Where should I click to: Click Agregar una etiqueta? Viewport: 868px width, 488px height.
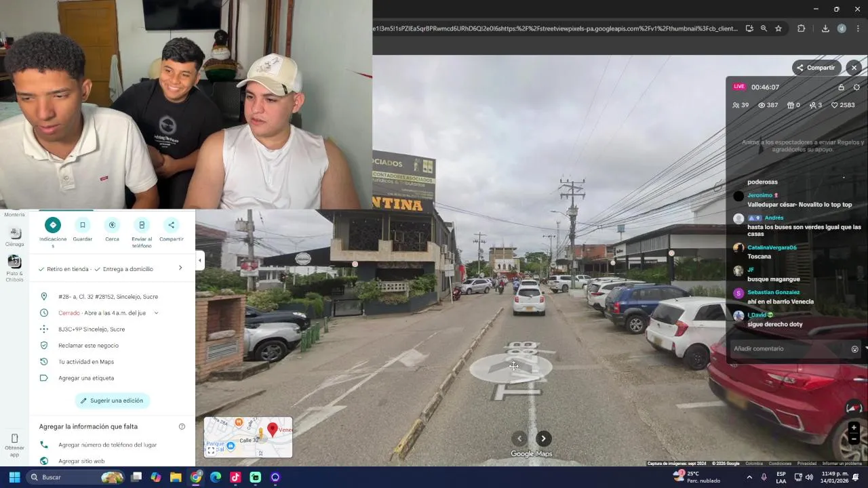coord(86,378)
